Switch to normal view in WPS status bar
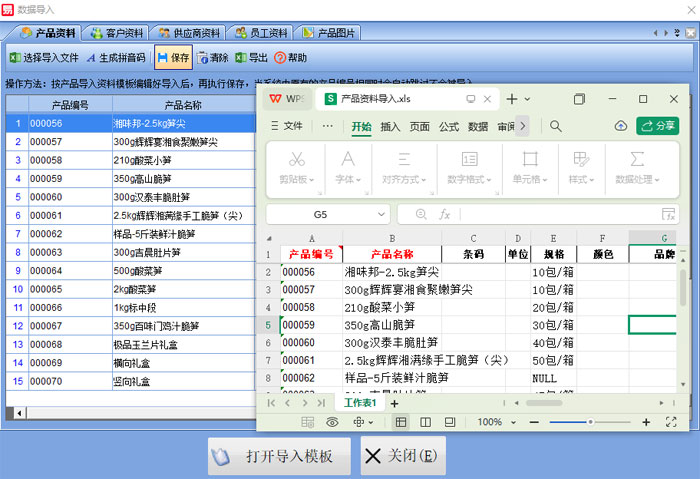 [400, 423]
